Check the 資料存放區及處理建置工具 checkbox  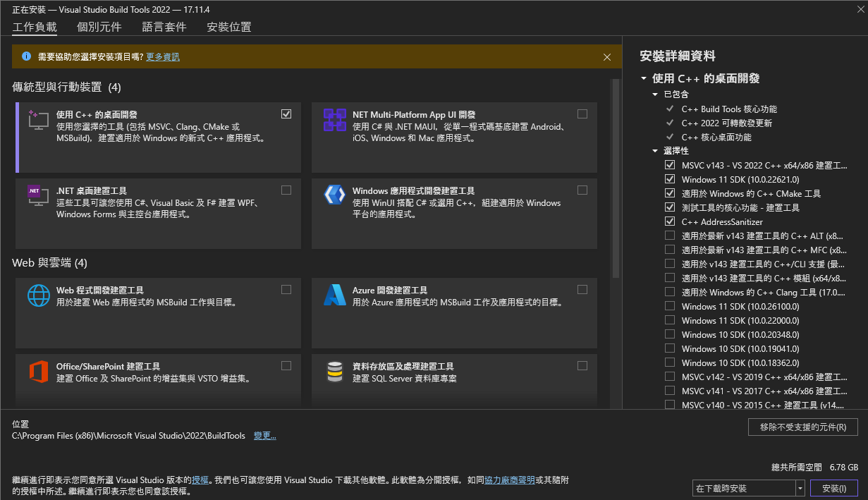tap(582, 365)
